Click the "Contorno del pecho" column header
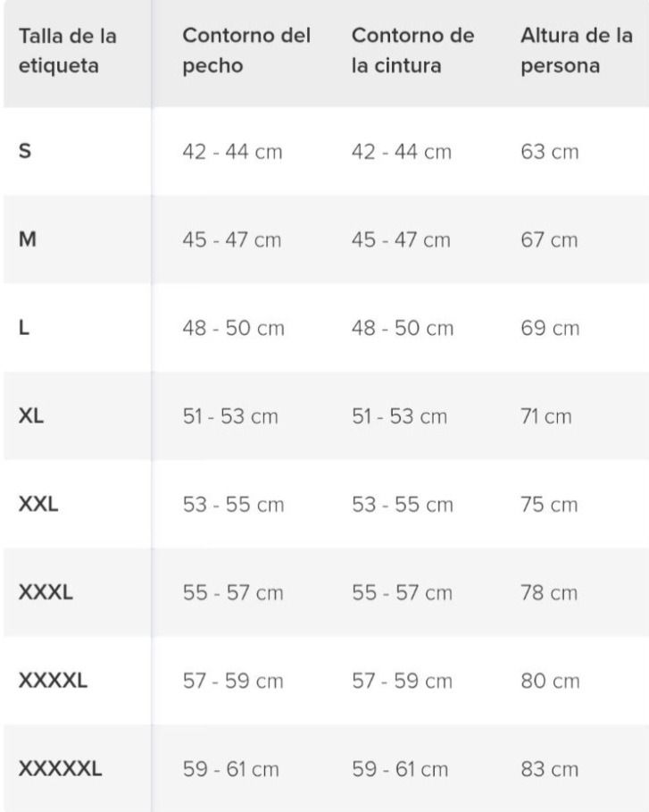This screenshot has height=812, width=649. tap(246, 53)
